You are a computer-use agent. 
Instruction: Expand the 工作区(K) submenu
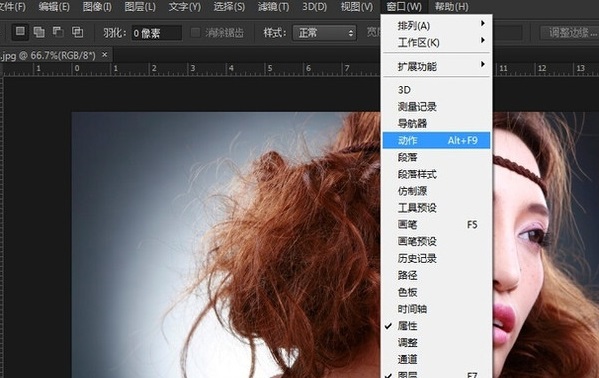(x=436, y=42)
